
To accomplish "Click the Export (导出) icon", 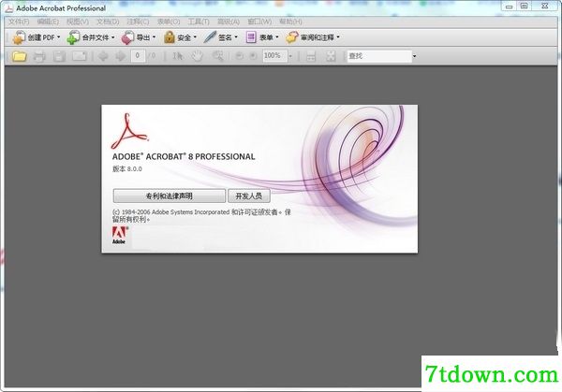I will 127,37.
